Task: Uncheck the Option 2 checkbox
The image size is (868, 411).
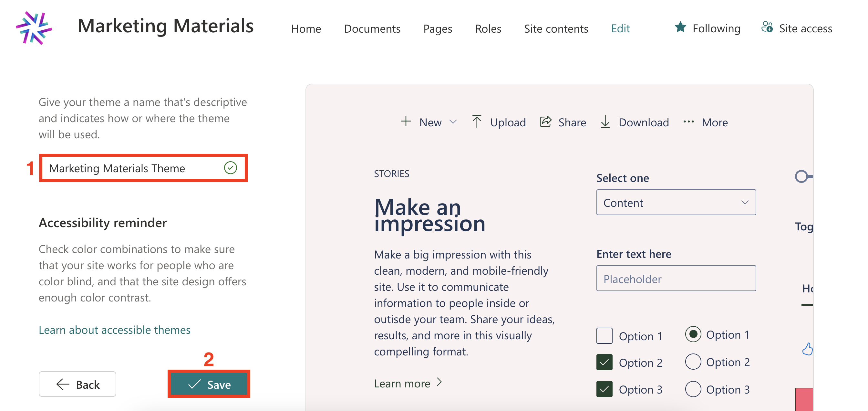Action: pyautogui.click(x=604, y=363)
